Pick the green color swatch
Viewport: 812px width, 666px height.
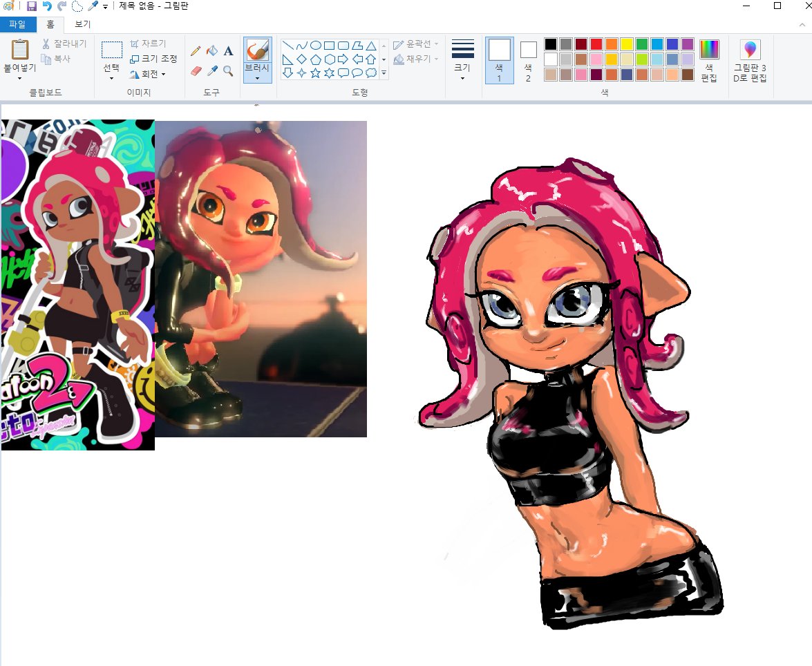click(641, 44)
